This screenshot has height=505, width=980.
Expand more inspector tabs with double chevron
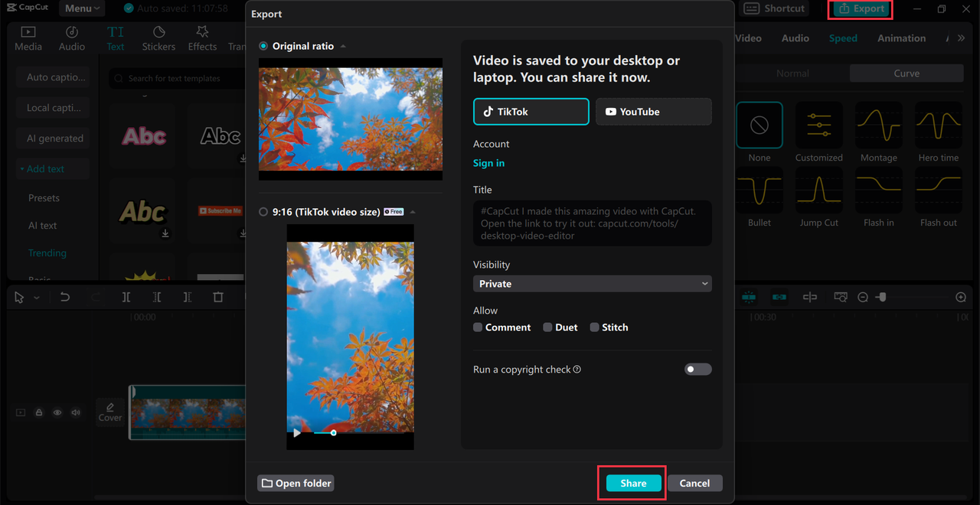[961, 38]
